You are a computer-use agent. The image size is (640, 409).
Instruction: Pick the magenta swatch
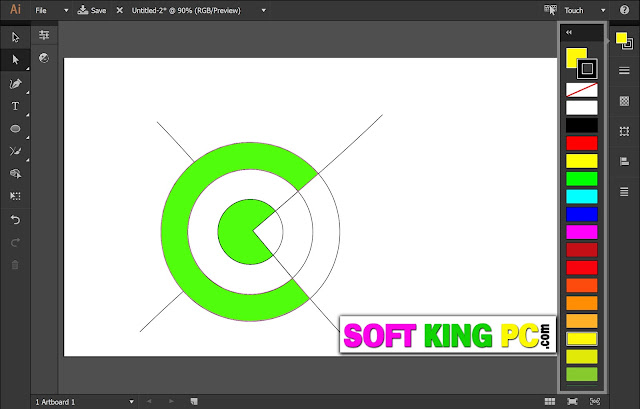[582, 232]
